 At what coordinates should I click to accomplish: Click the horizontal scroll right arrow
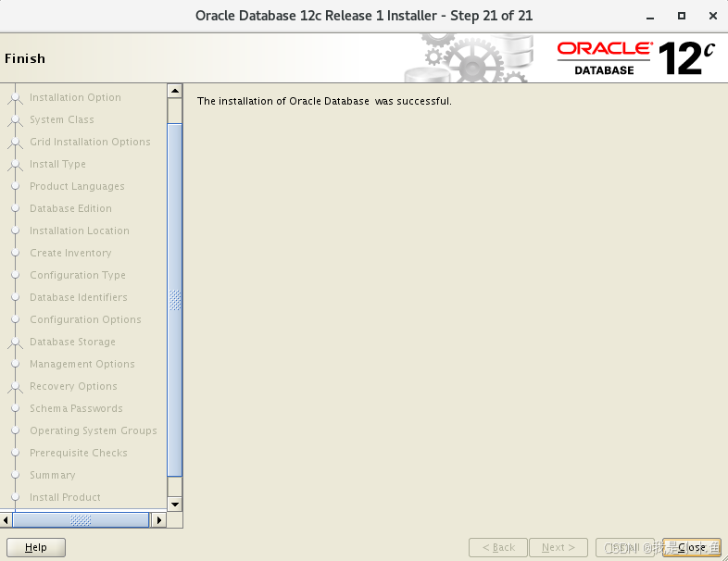(158, 519)
